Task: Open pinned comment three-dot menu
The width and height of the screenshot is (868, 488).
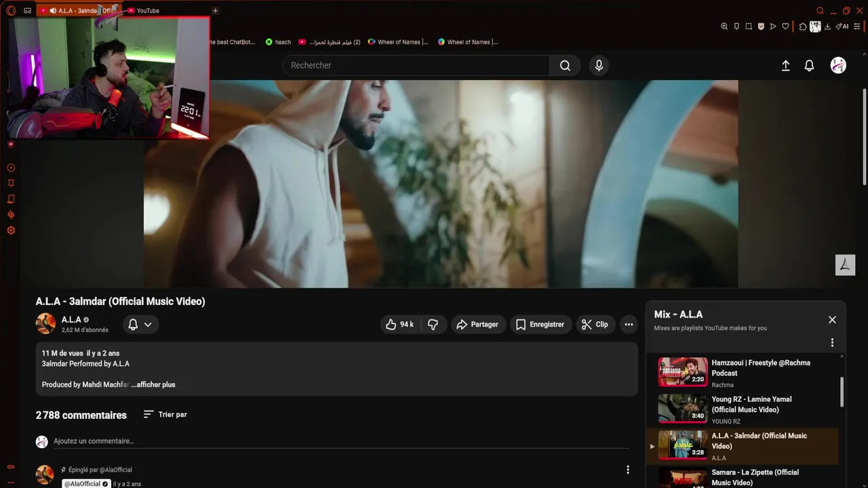Action: click(628, 470)
